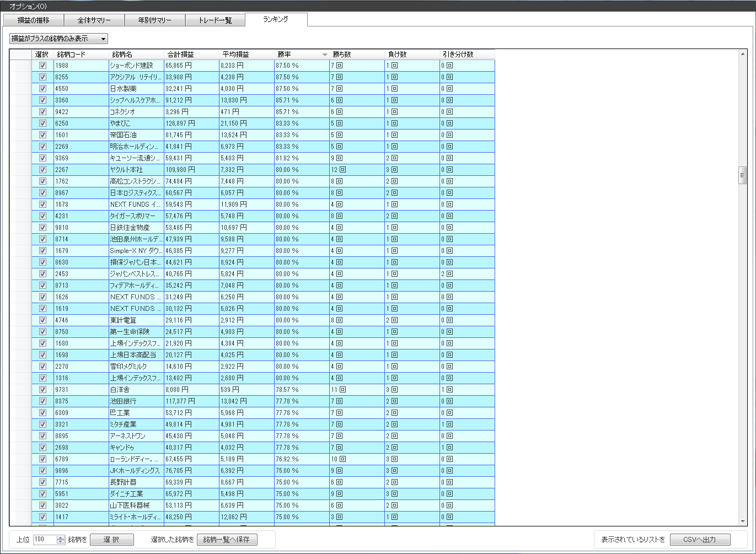Decrease the 上位 count with spinner down arrow
Screen dimensions: 756x554
tap(61, 542)
